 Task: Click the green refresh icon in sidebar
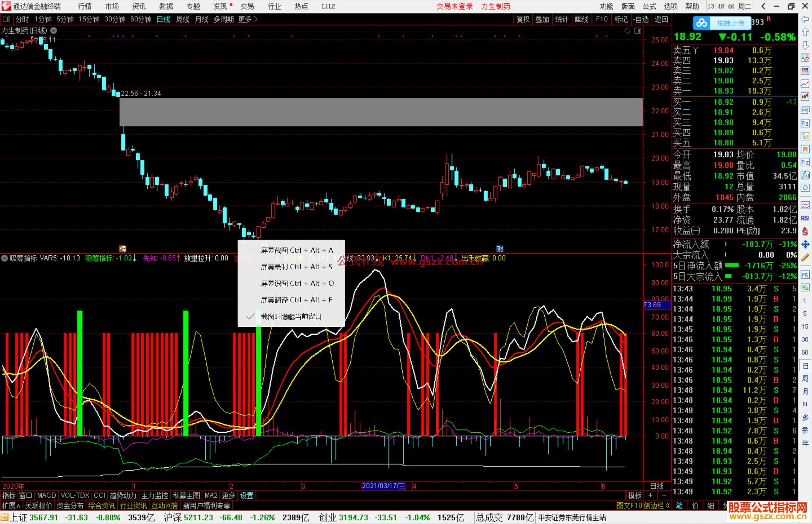click(805, 288)
